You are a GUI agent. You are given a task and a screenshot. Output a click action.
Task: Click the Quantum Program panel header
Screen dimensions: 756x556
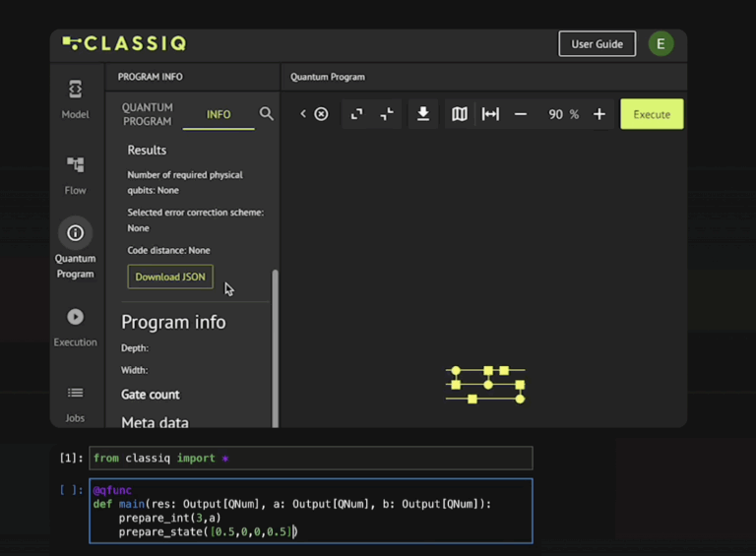click(x=328, y=77)
